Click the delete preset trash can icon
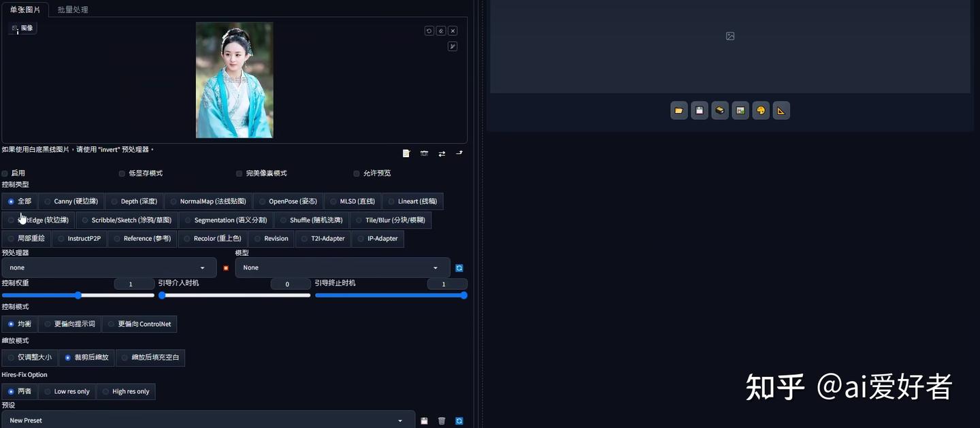This screenshot has height=428, width=980. click(x=442, y=421)
